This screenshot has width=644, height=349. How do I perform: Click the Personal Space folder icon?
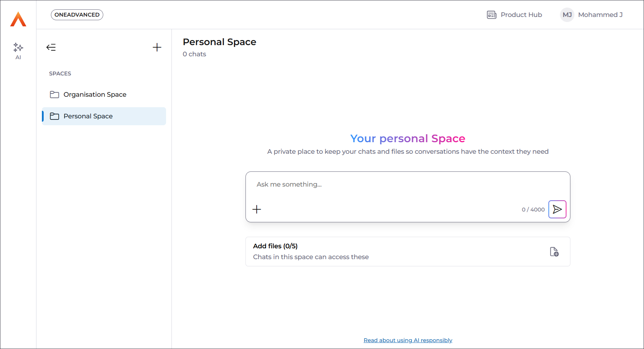(55, 116)
